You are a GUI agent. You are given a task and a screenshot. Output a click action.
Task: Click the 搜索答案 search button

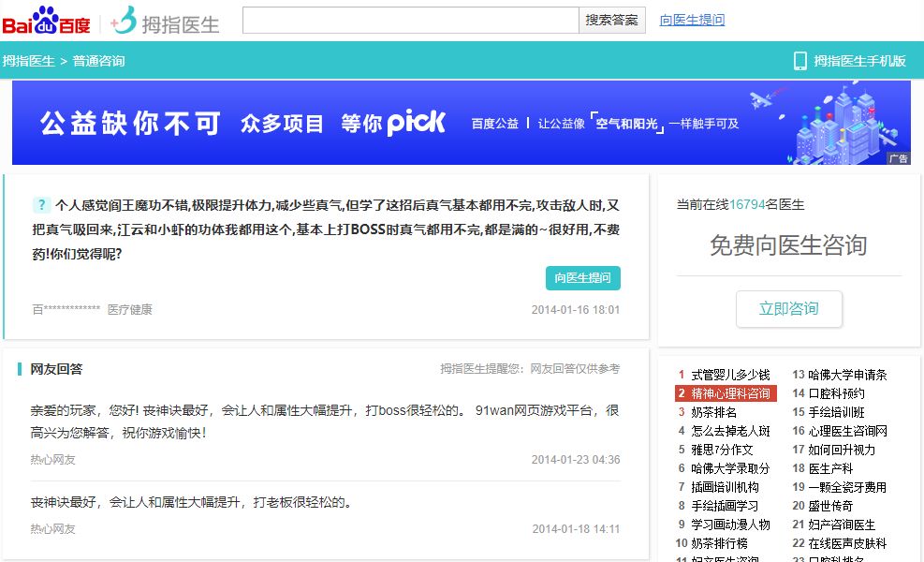(612, 21)
